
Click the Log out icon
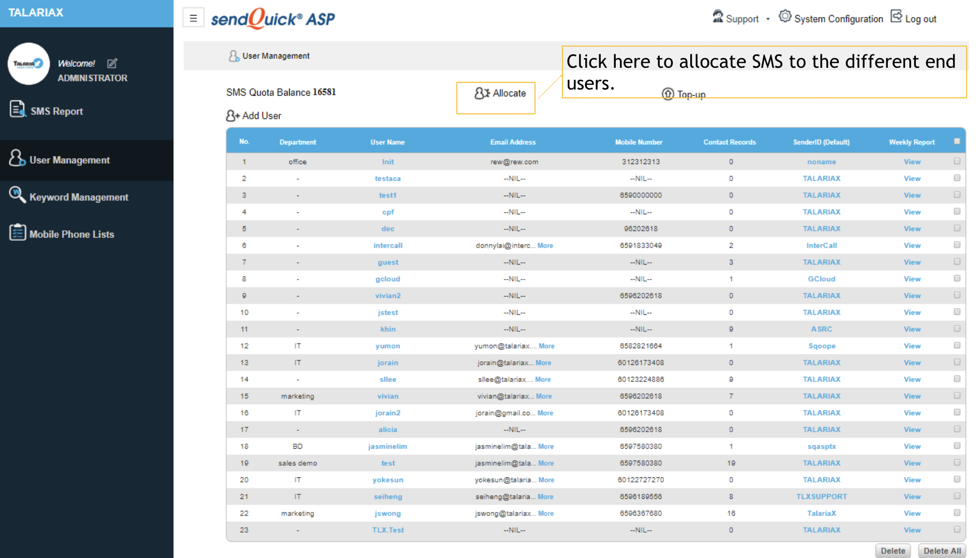coord(896,17)
